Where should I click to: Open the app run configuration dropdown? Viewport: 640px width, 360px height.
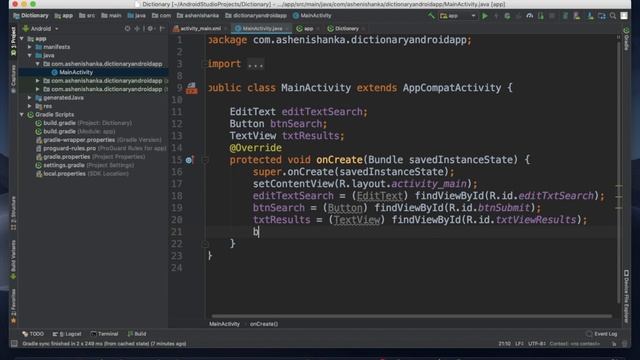pos(458,16)
